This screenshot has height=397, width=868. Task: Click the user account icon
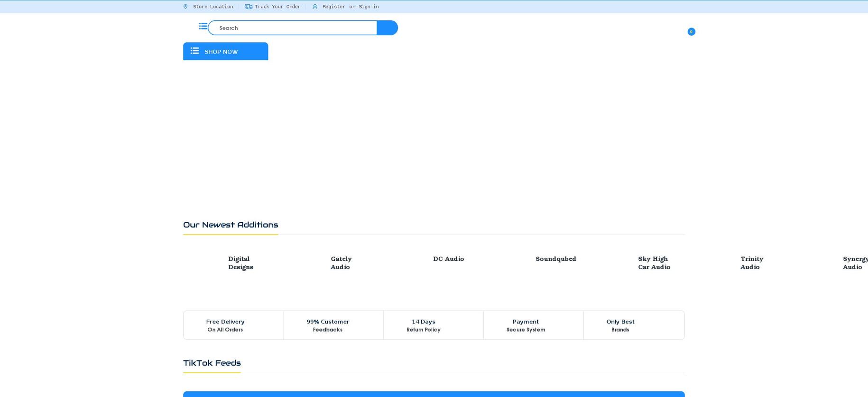tap(314, 7)
